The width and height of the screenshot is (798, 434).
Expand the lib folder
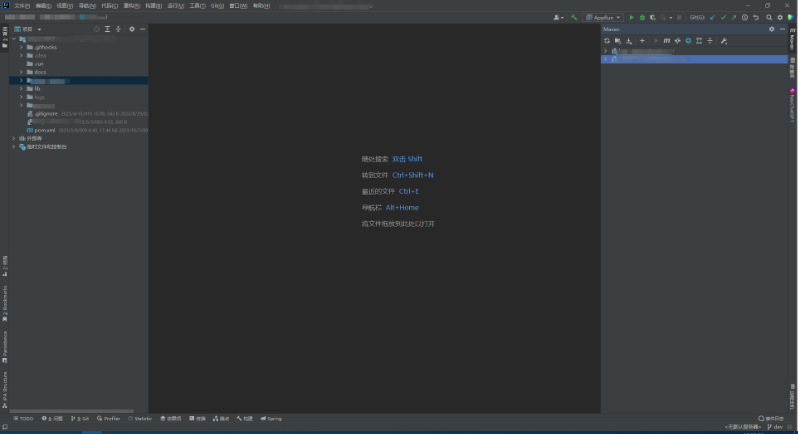(x=21, y=89)
